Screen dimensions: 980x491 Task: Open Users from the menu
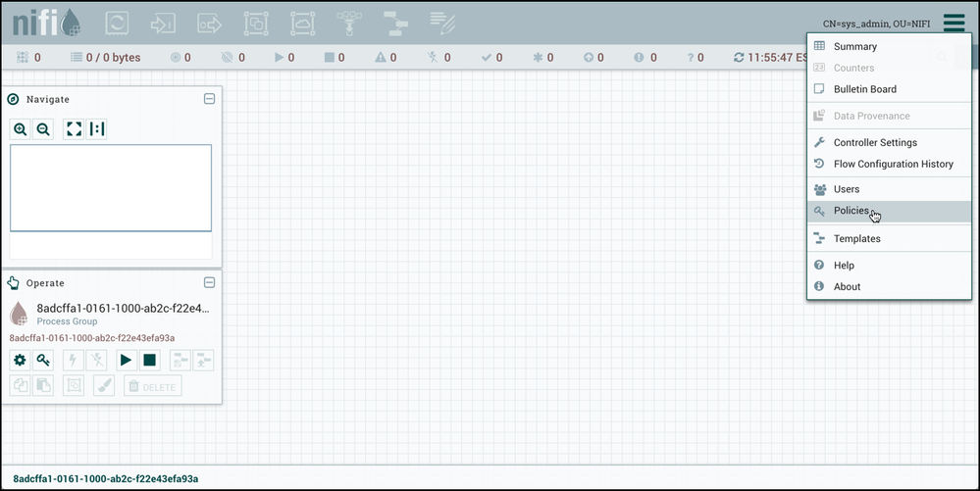pyautogui.click(x=889, y=188)
